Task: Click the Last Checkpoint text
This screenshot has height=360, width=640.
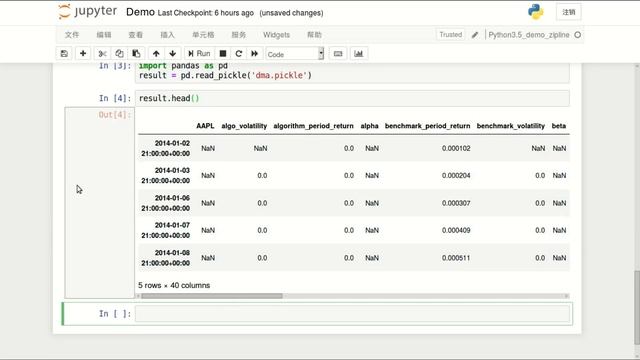Action: [206, 13]
